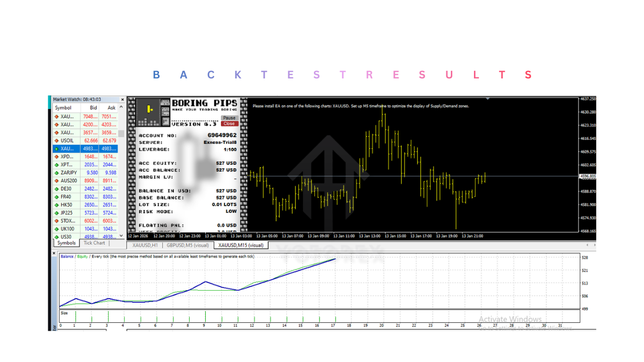
Task: Click the down arrow icon beside ZARJPY
Action: click(55, 172)
